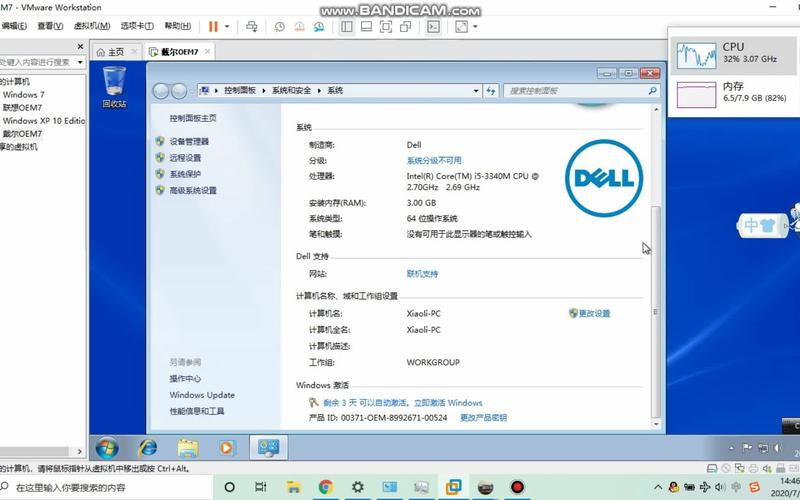Open Chrome from host taskbar
Viewport: 800px width, 500px height.
coord(326,487)
